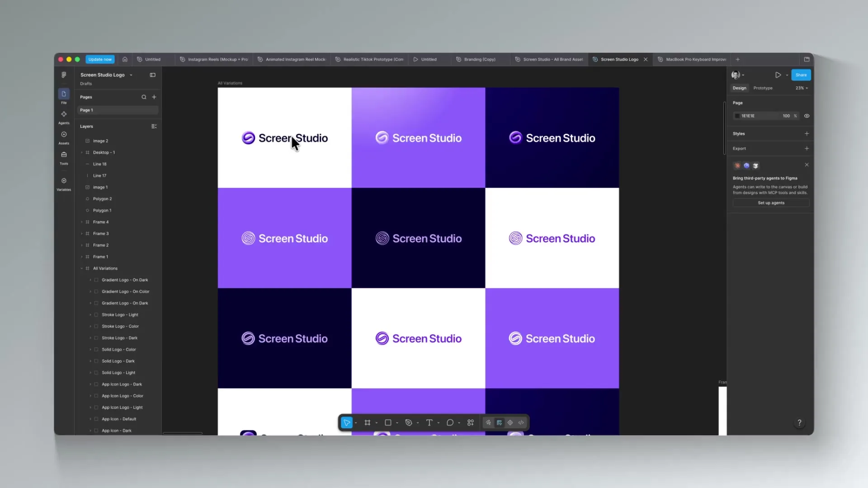Expand the All Variations layer group
868x488 pixels.
point(82,268)
